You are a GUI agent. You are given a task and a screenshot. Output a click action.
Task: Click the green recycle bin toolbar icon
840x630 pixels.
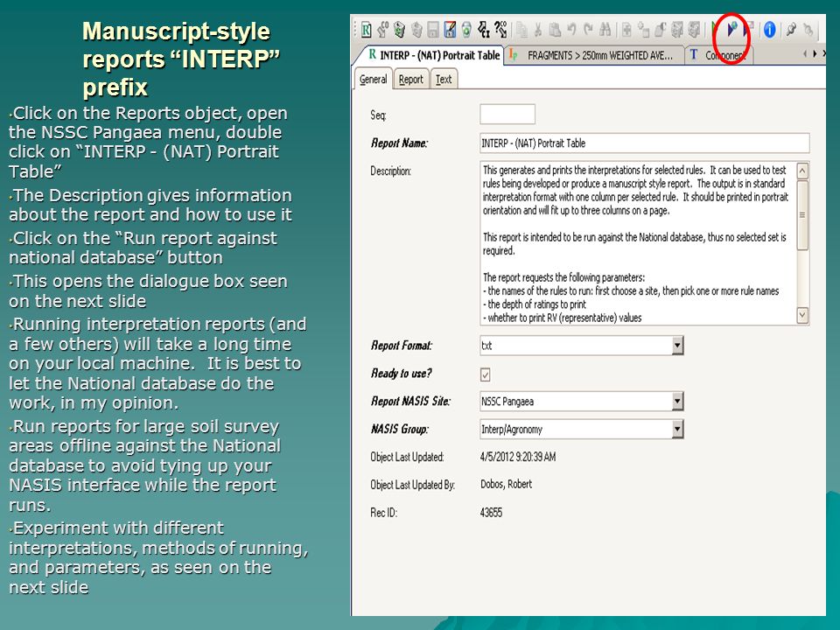click(400, 30)
